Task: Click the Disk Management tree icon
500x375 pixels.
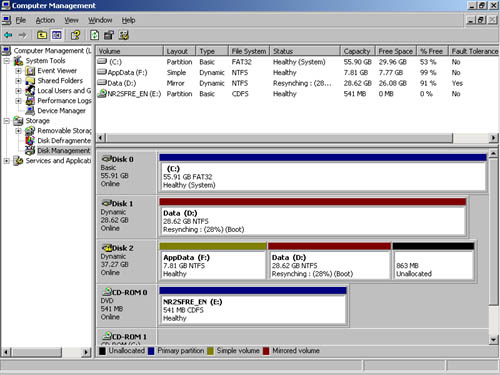Action: pyautogui.click(x=30, y=151)
